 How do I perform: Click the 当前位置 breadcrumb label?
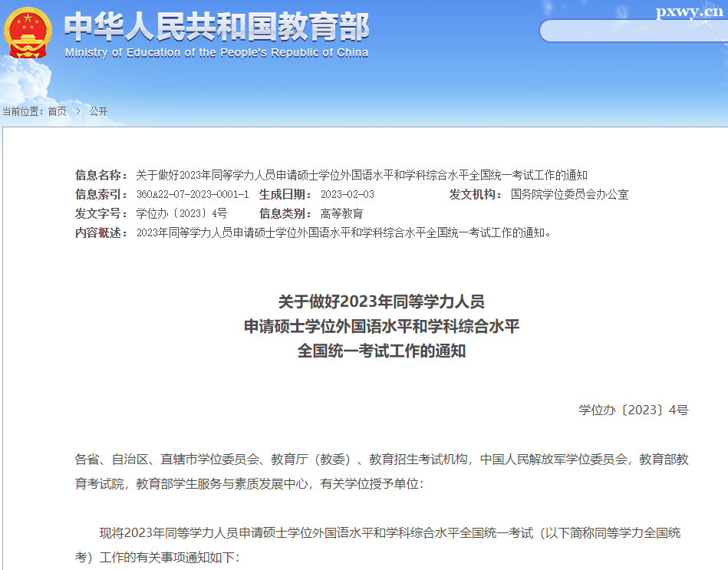(23, 111)
